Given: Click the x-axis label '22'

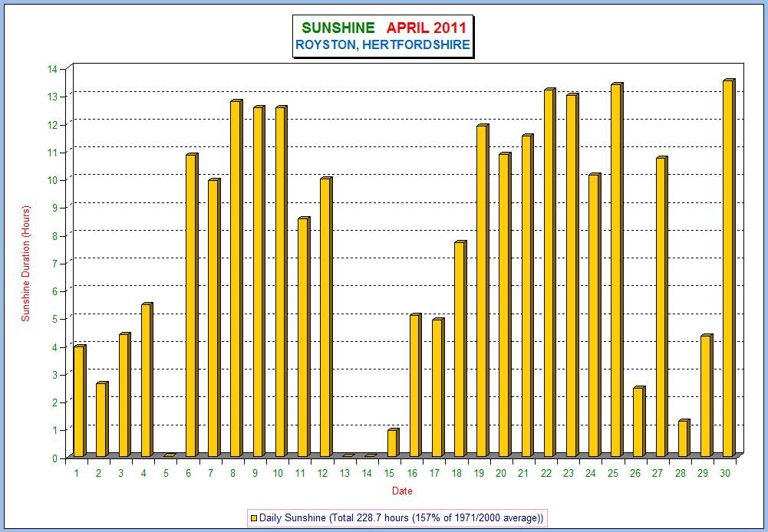Looking at the screenshot, I should coord(546,473).
